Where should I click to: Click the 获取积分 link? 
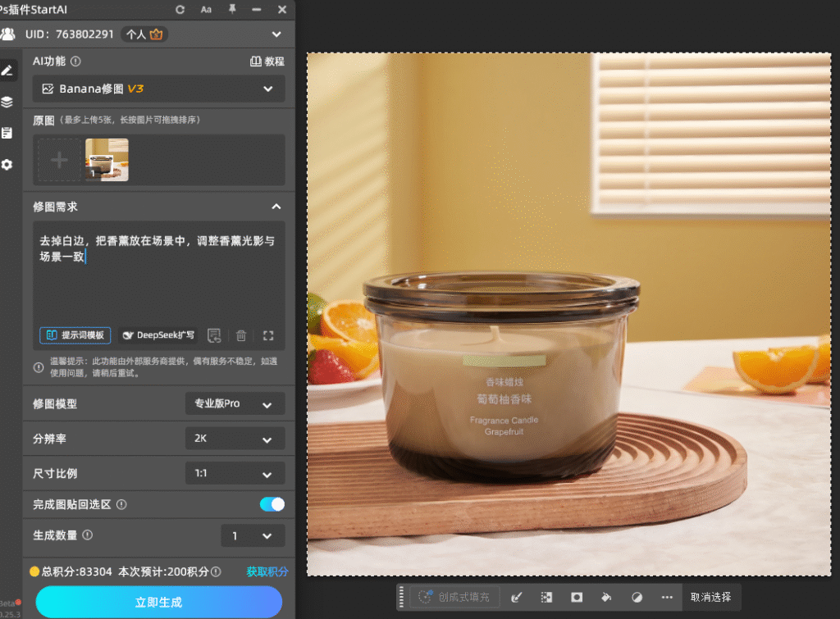click(267, 572)
